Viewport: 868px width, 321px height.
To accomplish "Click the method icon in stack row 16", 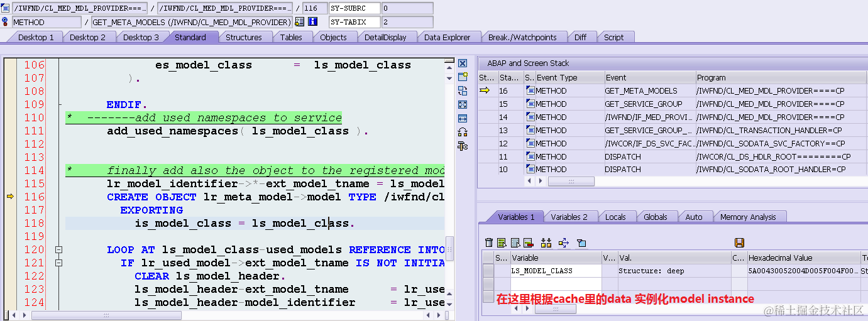I will (530, 90).
